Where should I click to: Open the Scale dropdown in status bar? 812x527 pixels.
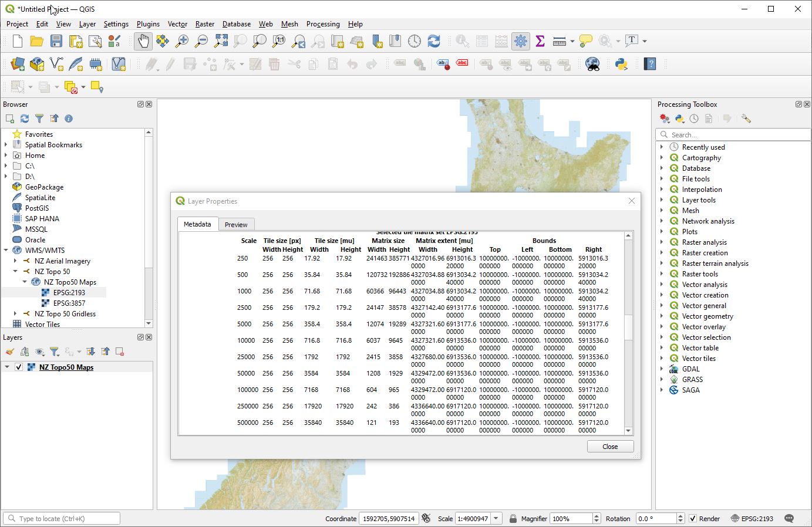point(496,519)
